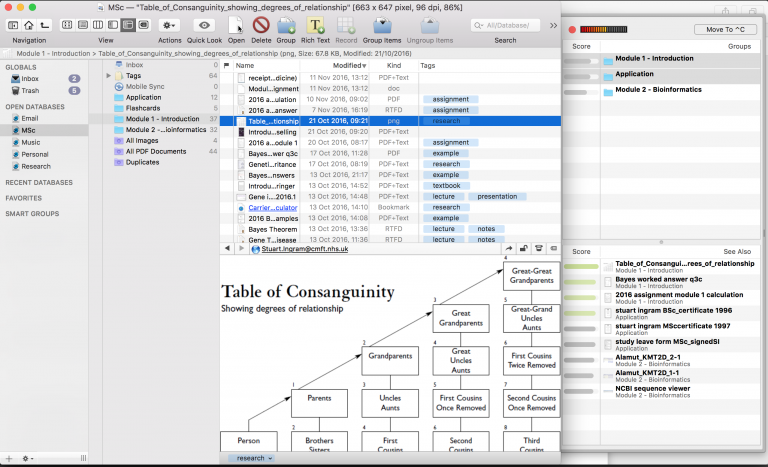Select Inbox under Globals
Viewport: 768px width, 467px height.
[x=30, y=78]
